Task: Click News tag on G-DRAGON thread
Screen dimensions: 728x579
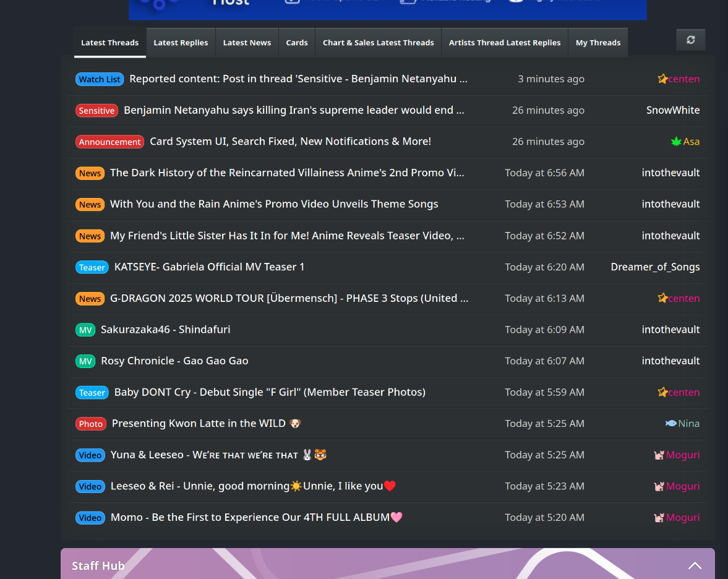Action: [x=90, y=299]
